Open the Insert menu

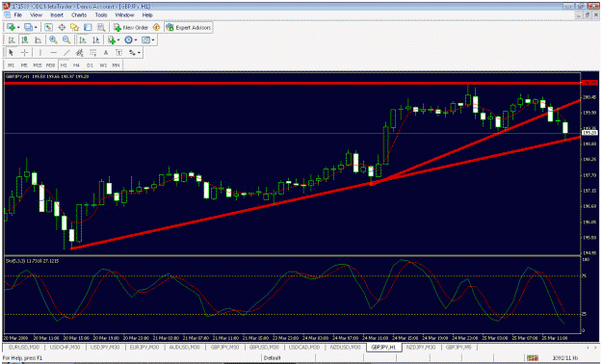point(57,15)
